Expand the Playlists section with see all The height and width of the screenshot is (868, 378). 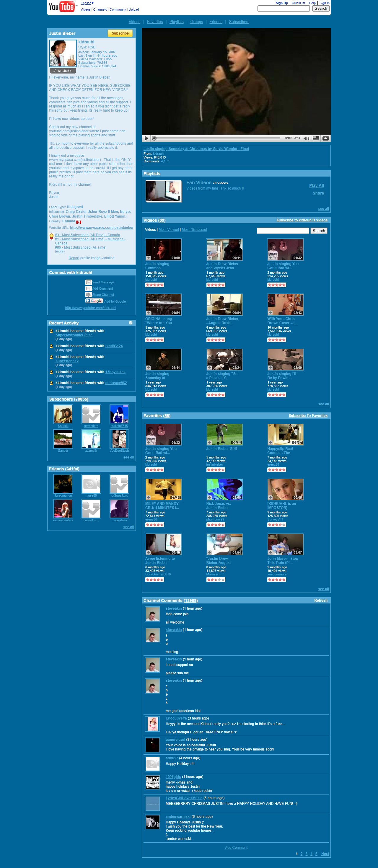click(x=323, y=209)
